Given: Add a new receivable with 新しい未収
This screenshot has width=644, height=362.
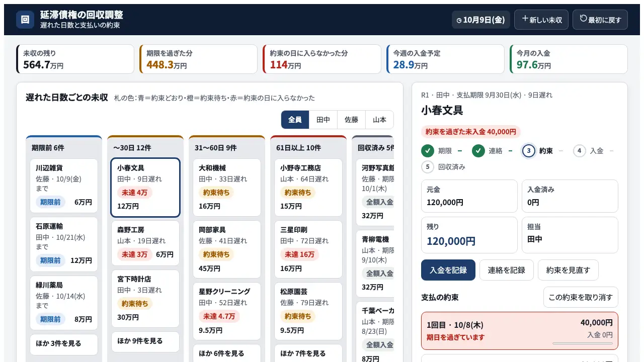Looking at the screenshot, I should click(x=541, y=20).
